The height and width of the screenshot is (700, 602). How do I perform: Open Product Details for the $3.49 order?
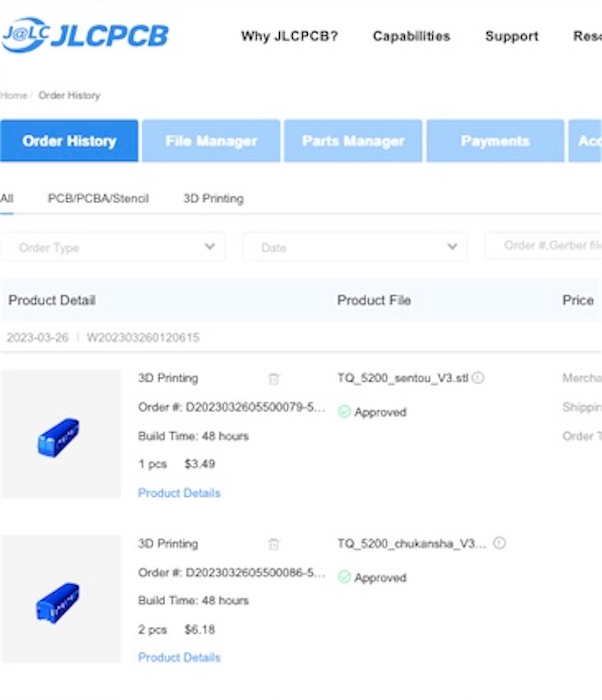click(x=179, y=493)
